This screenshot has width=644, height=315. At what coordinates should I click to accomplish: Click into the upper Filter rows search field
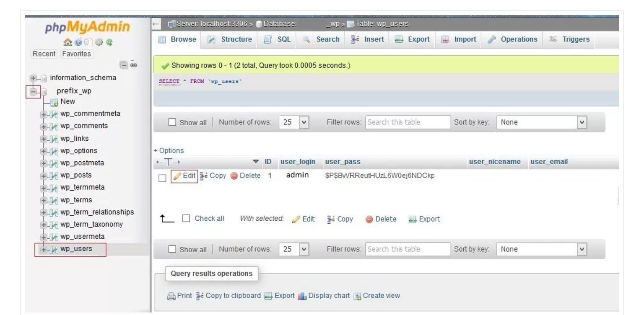point(408,122)
